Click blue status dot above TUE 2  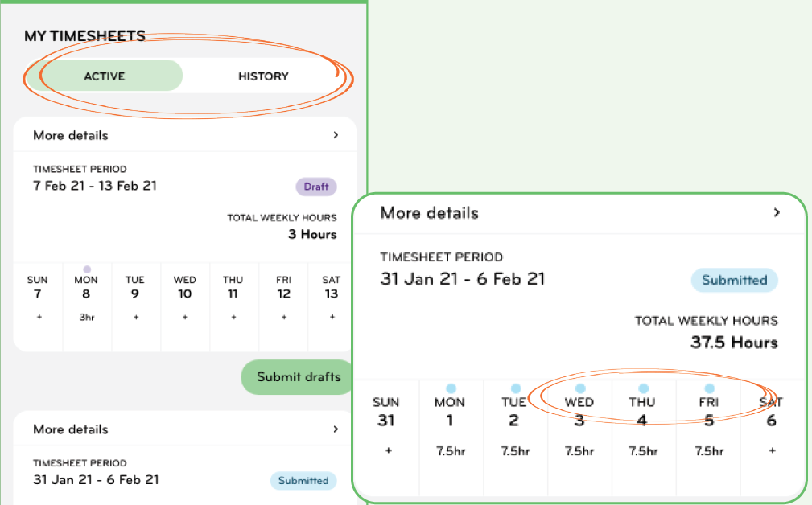(x=516, y=388)
